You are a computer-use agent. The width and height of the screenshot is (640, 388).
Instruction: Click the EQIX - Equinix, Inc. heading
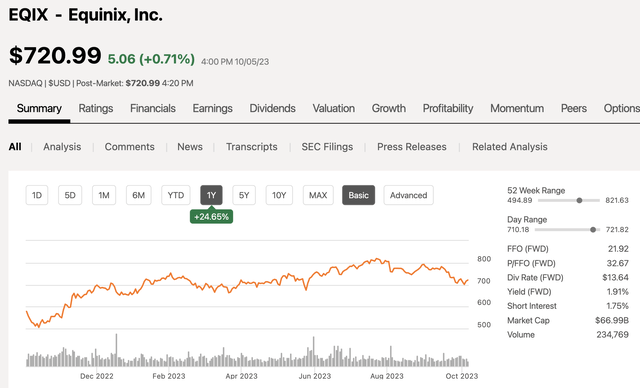click(x=86, y=15)
